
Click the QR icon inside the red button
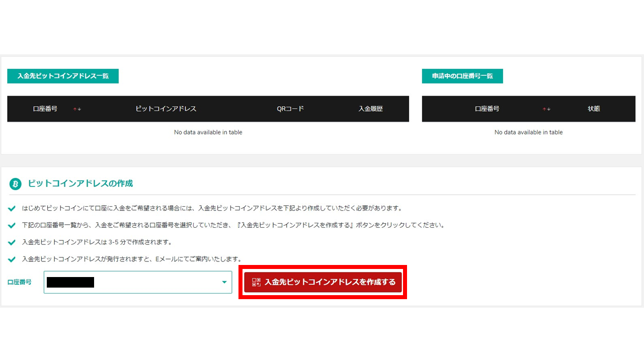pos(256,282)
